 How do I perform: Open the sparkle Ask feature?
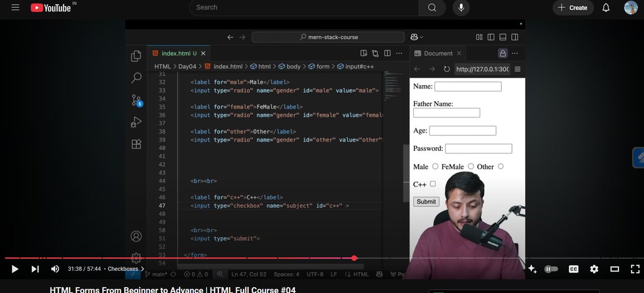(x=532, y=269)
